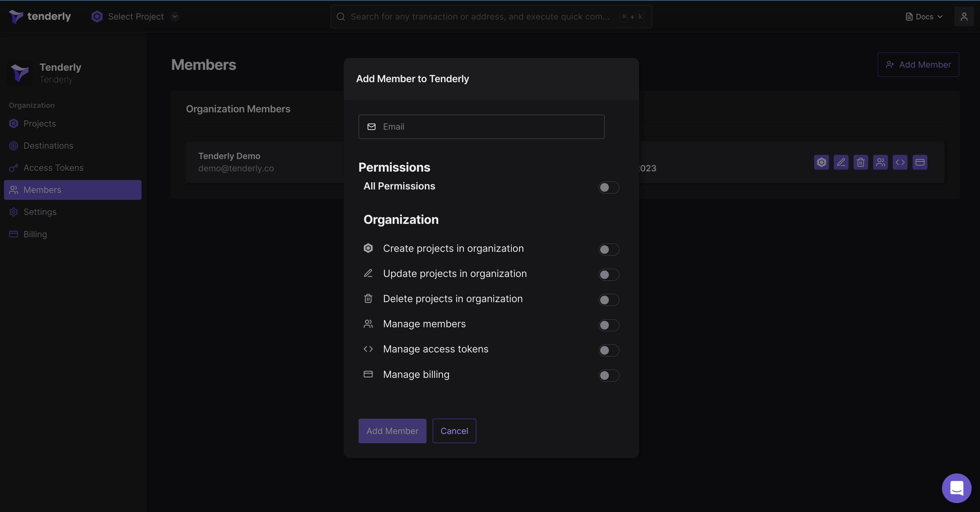This screenshot has height=512, width=980.
Task: Click the Projects hexagon sidebar icon
Action: (14, 124)
